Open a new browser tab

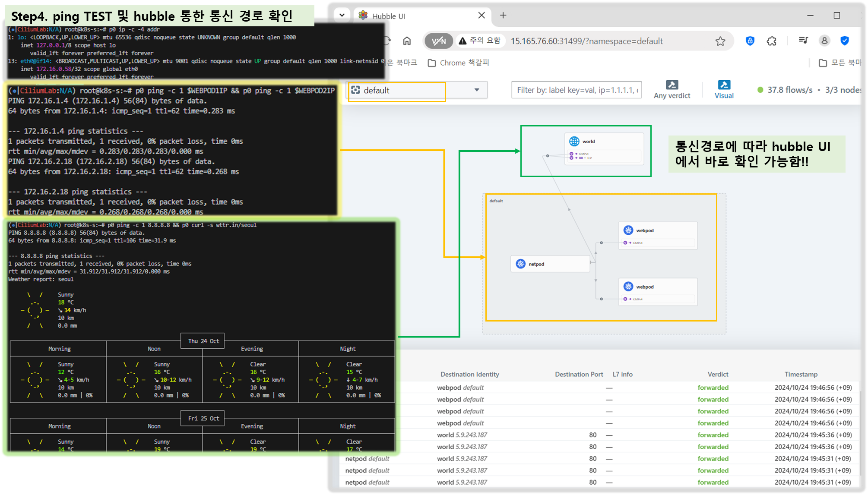coord(503,15)
